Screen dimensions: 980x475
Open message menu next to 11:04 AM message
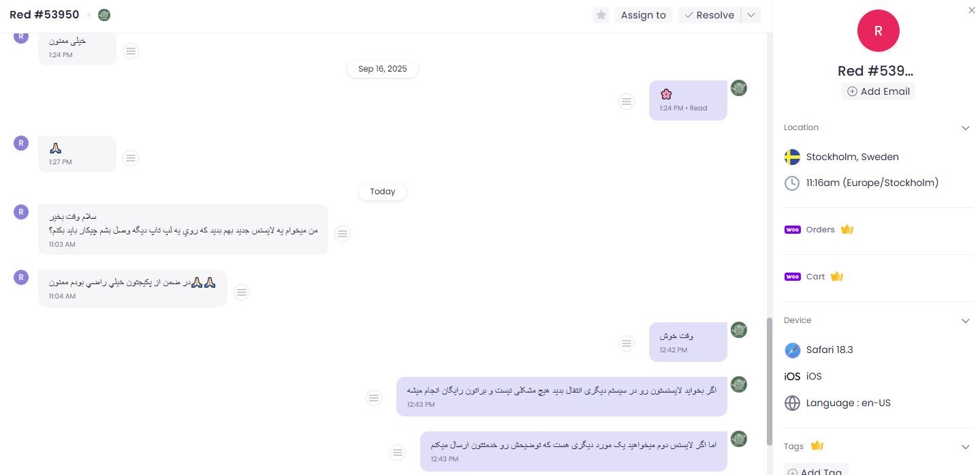pos(242,292)
